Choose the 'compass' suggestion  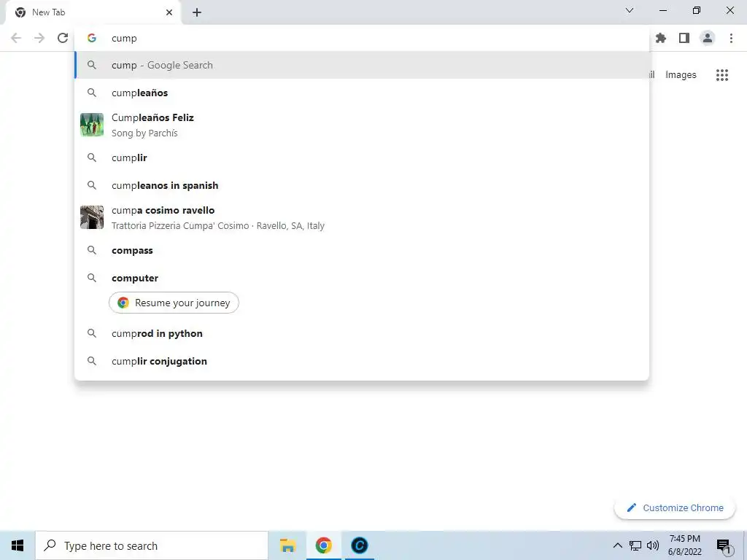362,251
